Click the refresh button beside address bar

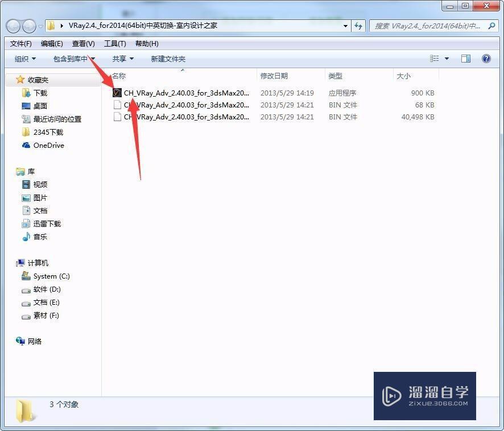click(358, 26)
